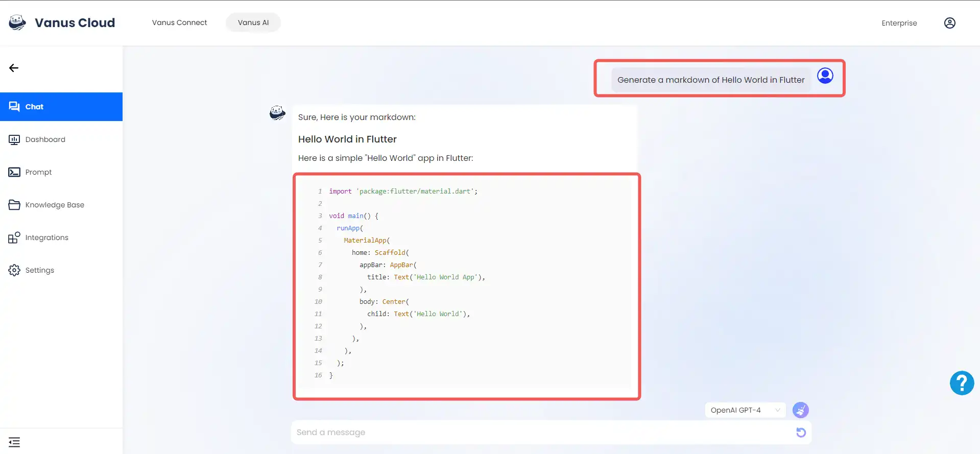
Task: Click the Prompt terminal icon
Action: (14, 172)
